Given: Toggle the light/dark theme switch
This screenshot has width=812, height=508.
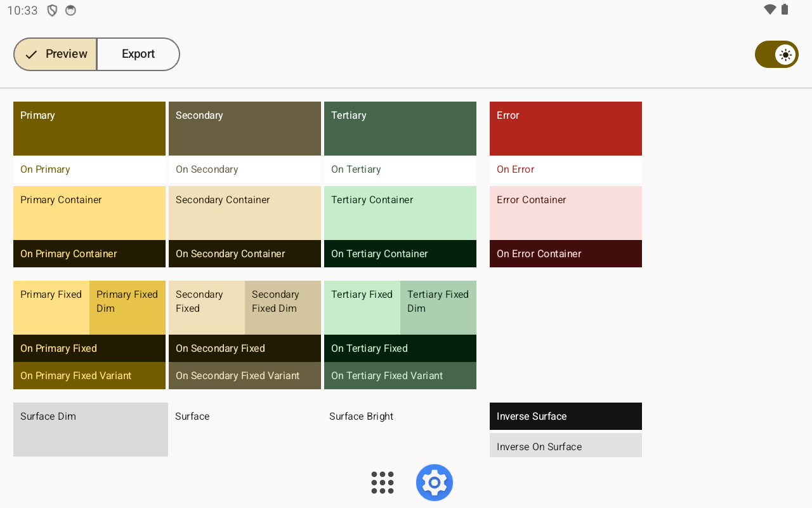Looking at the screenshot, I should [776, 55].
